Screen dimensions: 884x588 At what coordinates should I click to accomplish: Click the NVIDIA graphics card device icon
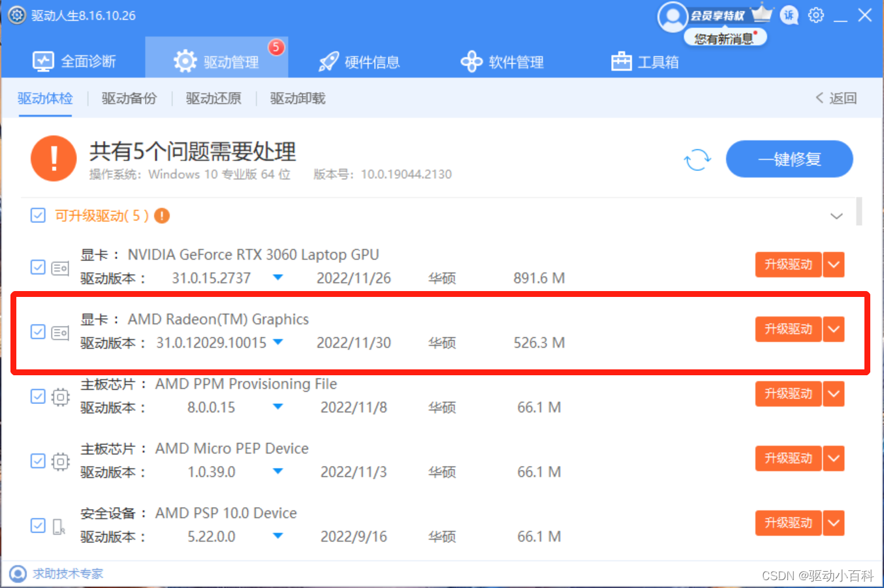(60, 268)
